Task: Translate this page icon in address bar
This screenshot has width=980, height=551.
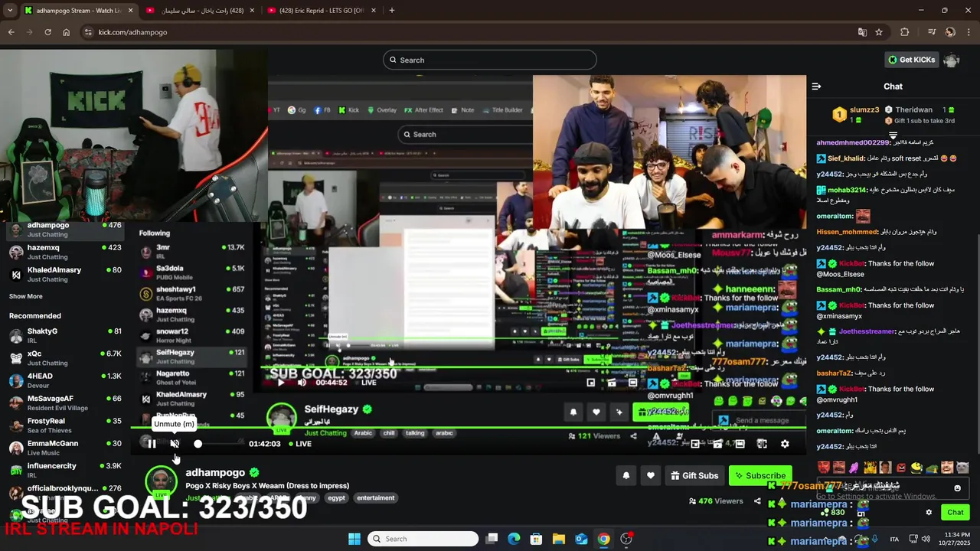Action: [x=862, y=32]
